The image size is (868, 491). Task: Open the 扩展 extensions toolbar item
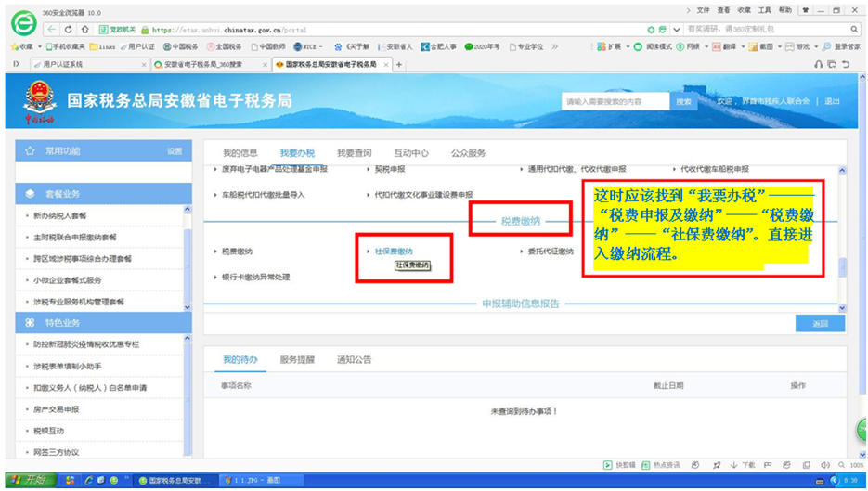(x=609, y=47)
